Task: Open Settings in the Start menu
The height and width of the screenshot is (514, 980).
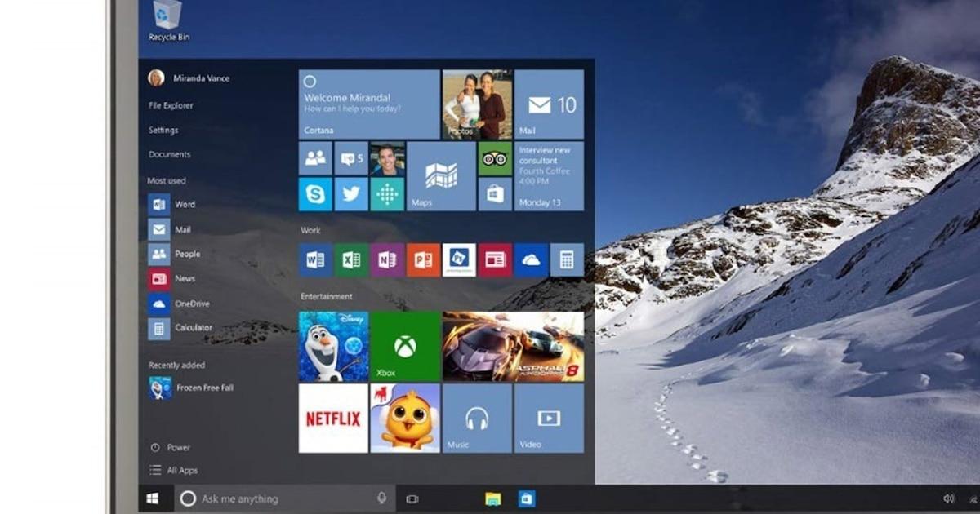Action: 163,130
